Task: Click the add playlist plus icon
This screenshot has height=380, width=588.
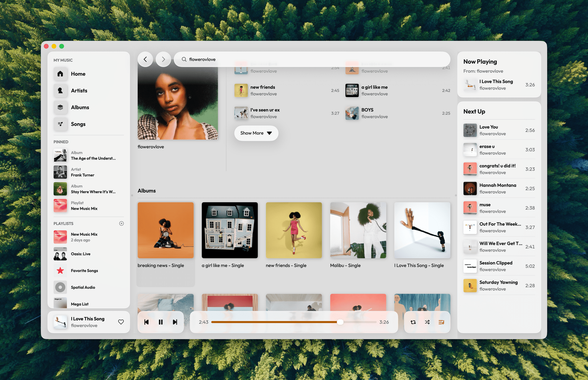Action: [121, 224]
